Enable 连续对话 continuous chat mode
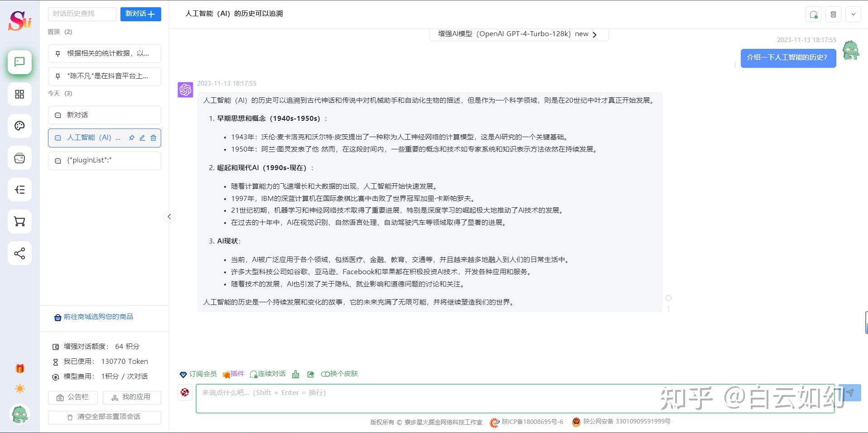This screenshot has width=868, height=433. (x=267, y=374)
